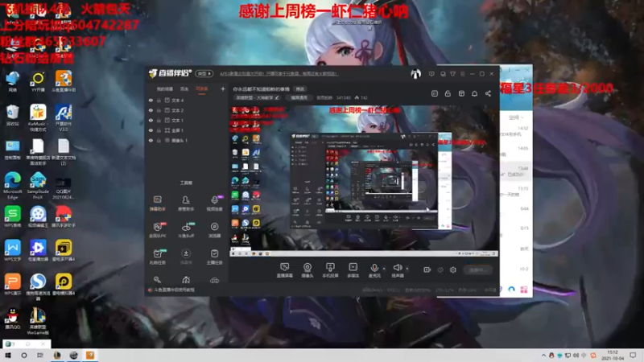
Task: Hide the 文本 2 layer via eye icon
Action: tap(151, 110)
